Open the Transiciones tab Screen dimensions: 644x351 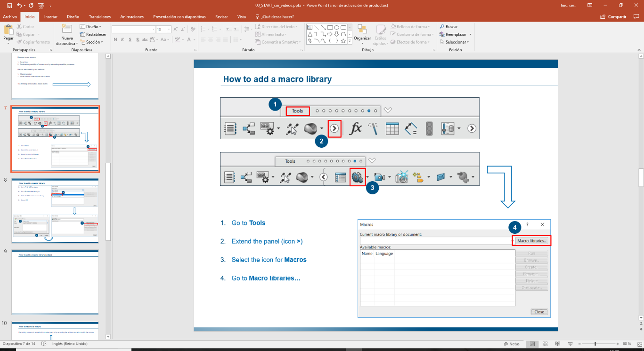click(100, 16)
